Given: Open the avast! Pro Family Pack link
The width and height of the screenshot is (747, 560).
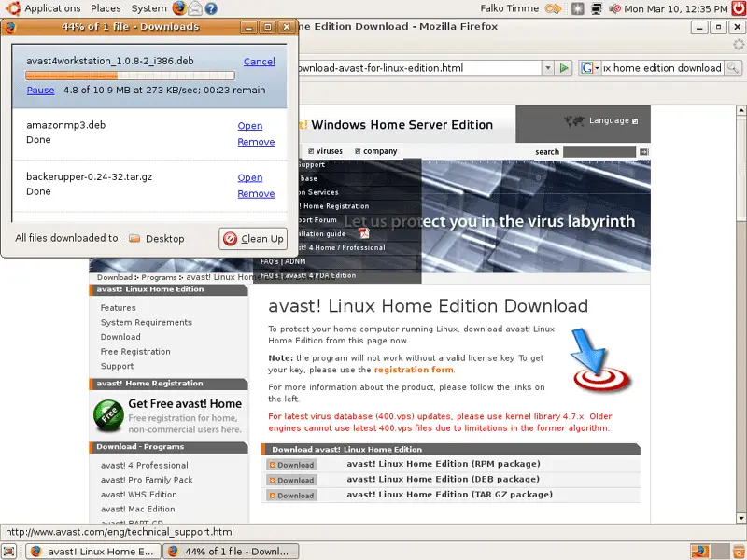Looking at the screenshot, I should 147,480.
